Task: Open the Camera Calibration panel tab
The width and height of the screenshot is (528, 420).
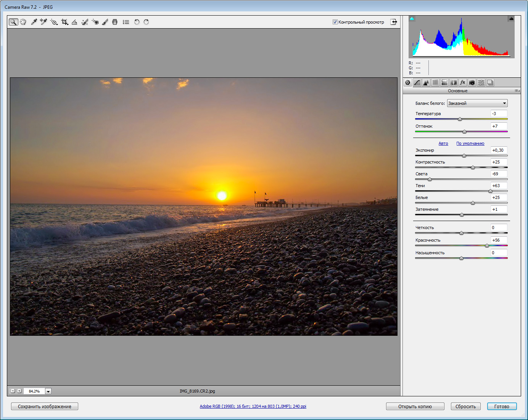Action: point(472,82)
